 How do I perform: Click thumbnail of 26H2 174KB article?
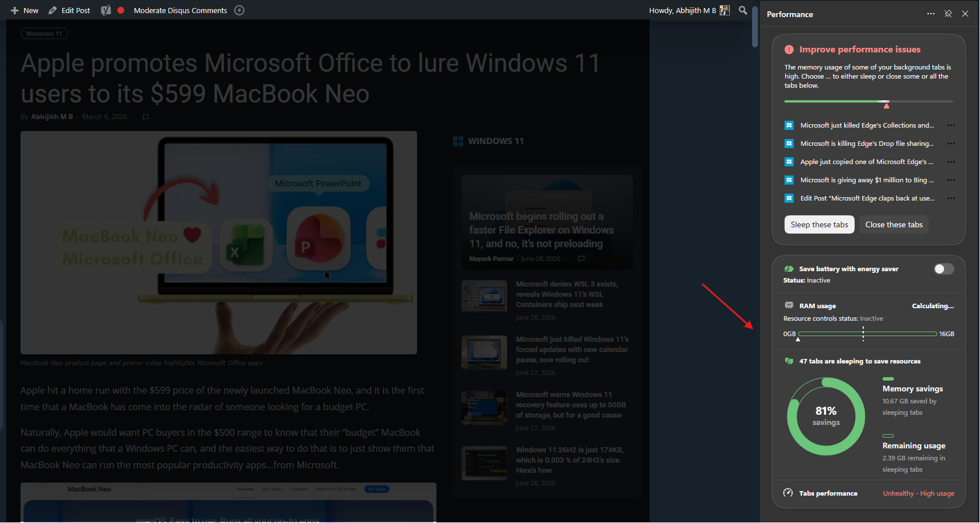click(484, 463)
